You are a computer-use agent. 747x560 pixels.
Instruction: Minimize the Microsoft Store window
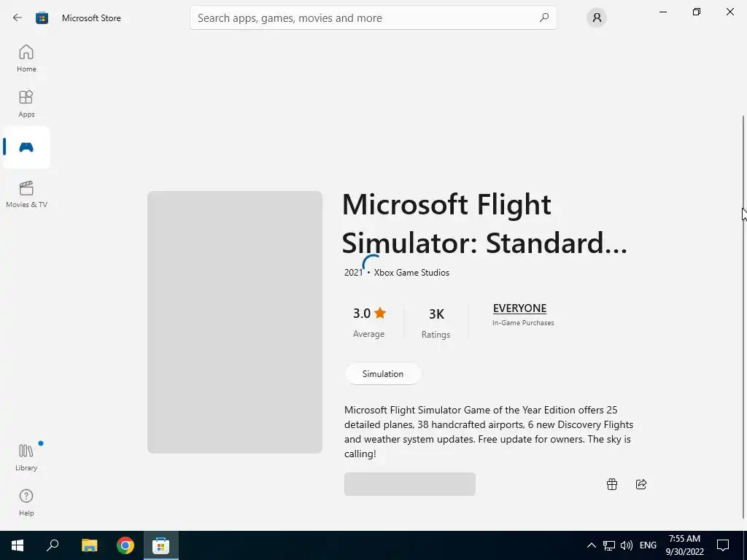[662, 12]
